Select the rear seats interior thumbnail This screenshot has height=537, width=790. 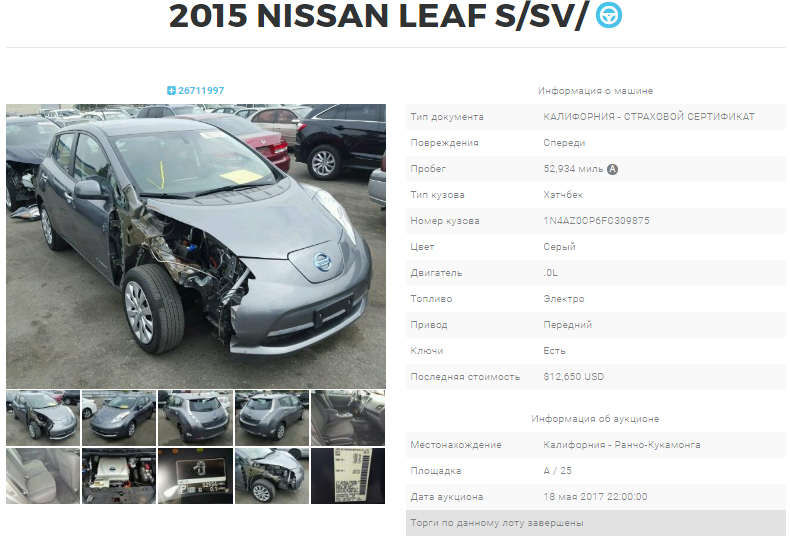tap(43, 476)
